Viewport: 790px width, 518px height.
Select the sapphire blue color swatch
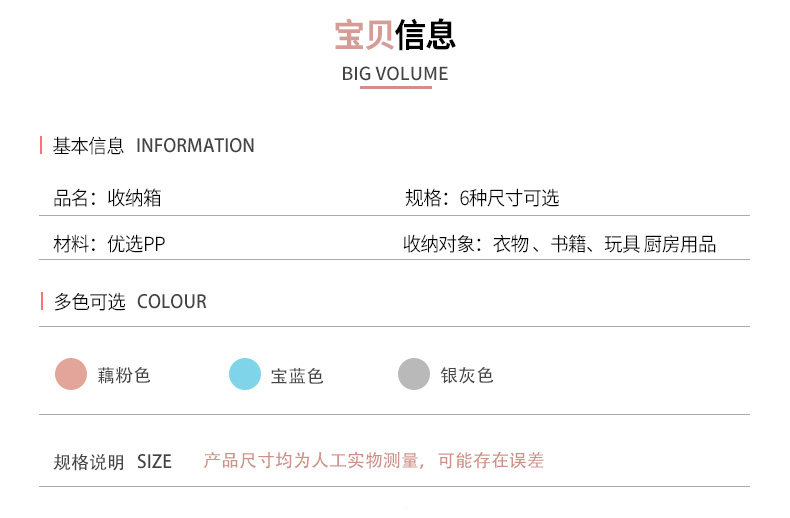click(245, 374)
